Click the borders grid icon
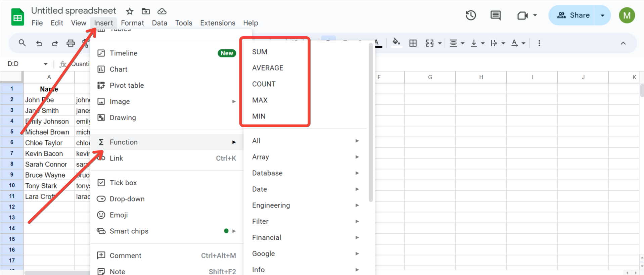 [413, 43]
